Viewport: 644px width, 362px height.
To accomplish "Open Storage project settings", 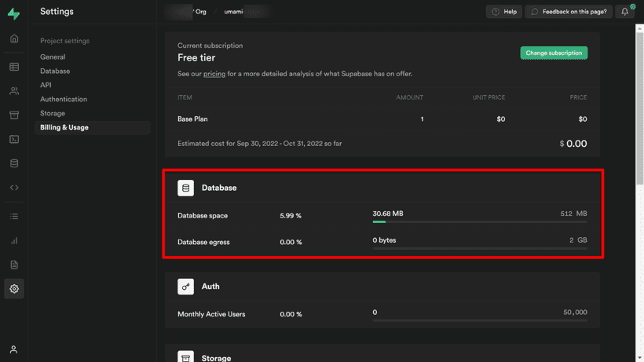I will pos(53,113).
